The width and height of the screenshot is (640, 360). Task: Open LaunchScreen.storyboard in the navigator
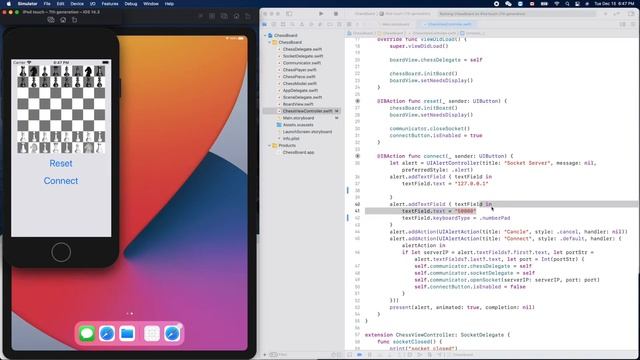307,132
